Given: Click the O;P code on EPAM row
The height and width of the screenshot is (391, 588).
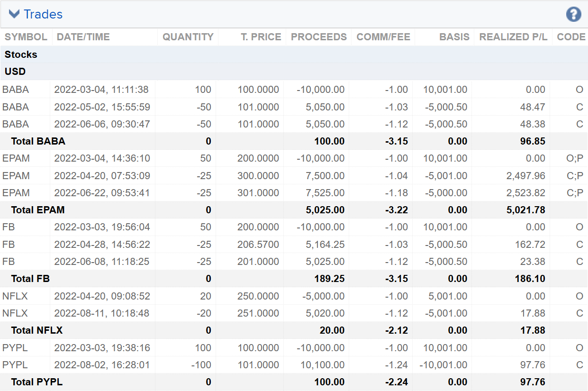Looking at the screenshot, I should tap(575, 158).
